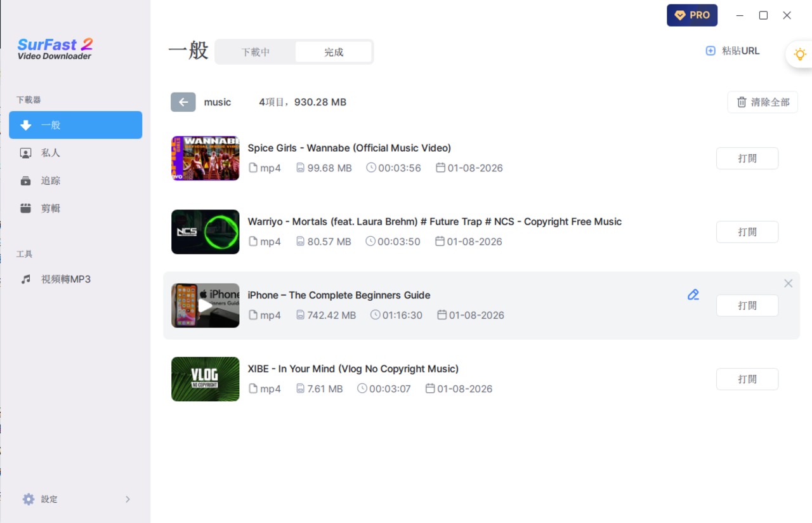Open the XIBE In Your Mind file
The image size is (812, 523).
click(x=747, y=380)
